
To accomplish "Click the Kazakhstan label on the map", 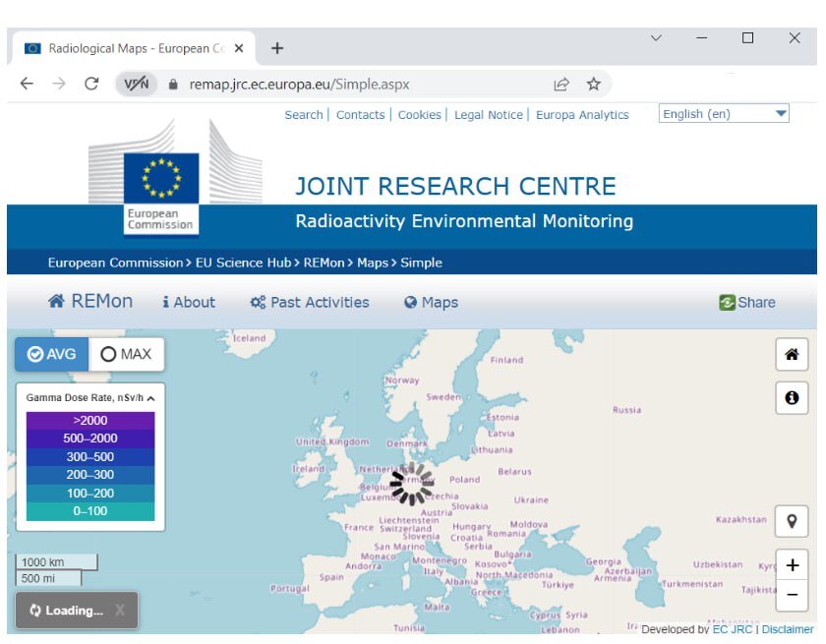I will tap(740, 519).
